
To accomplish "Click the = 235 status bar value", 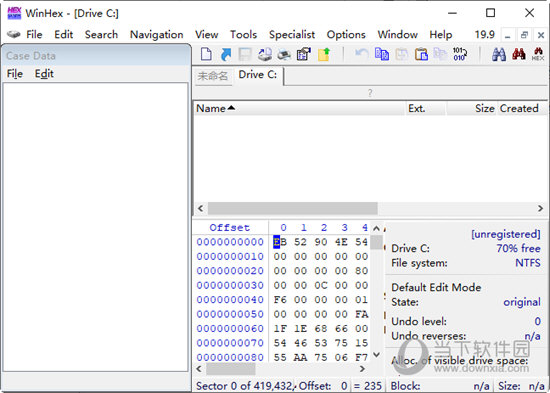I will click(368, 386).
